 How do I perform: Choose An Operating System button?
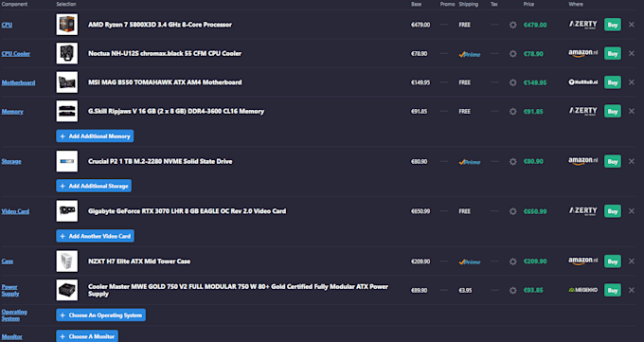point(101,315)
